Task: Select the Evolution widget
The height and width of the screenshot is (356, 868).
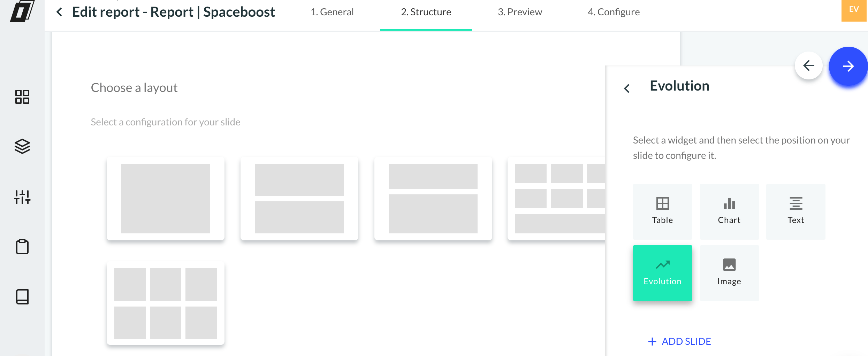Action: [x=662, y=273]
